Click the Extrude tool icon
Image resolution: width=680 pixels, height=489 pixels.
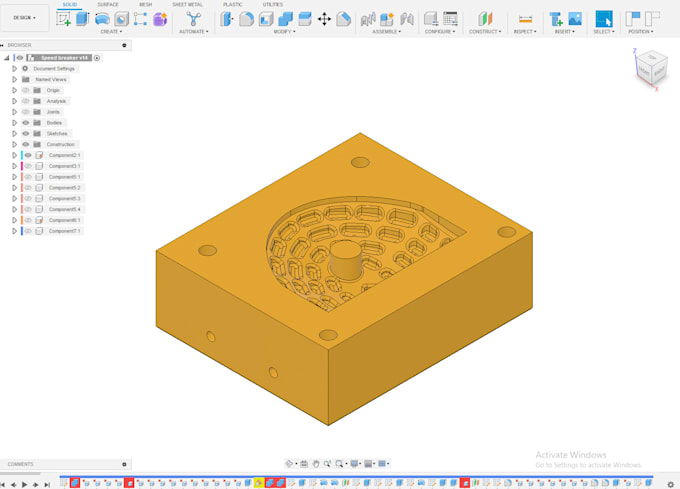[x=82, y=19]
